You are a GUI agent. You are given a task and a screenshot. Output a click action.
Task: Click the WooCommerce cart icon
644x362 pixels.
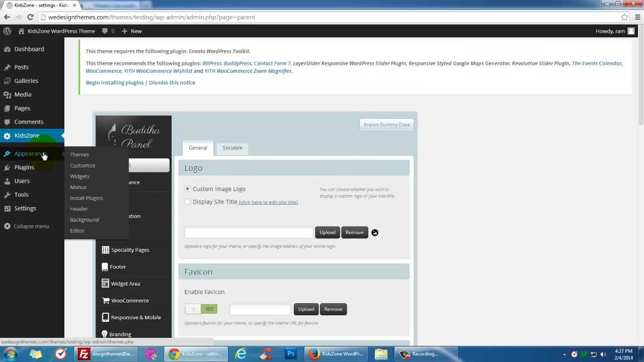(106, 301)
